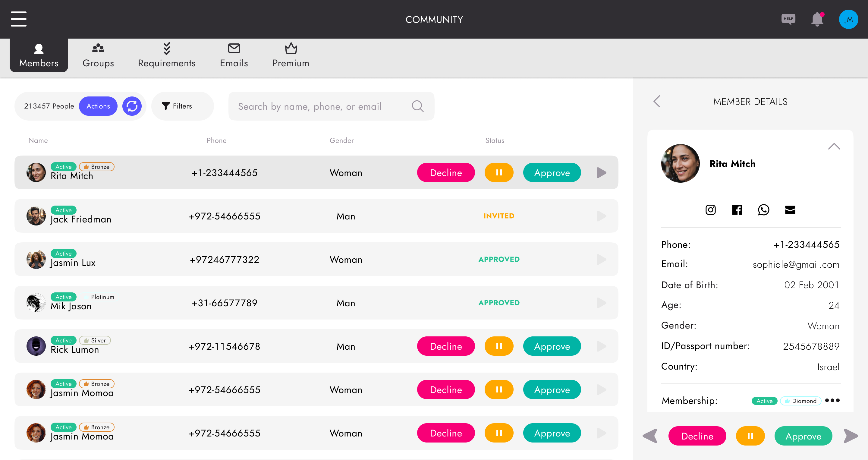This screenshot has height=460, width=868.
Task: Click the refresh members icon
Action: [132, 106]
